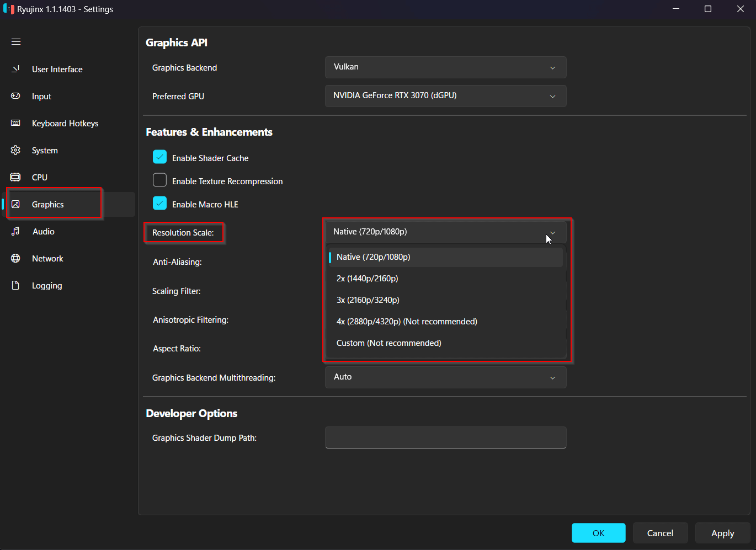Open User Interface settings icon

16,69
